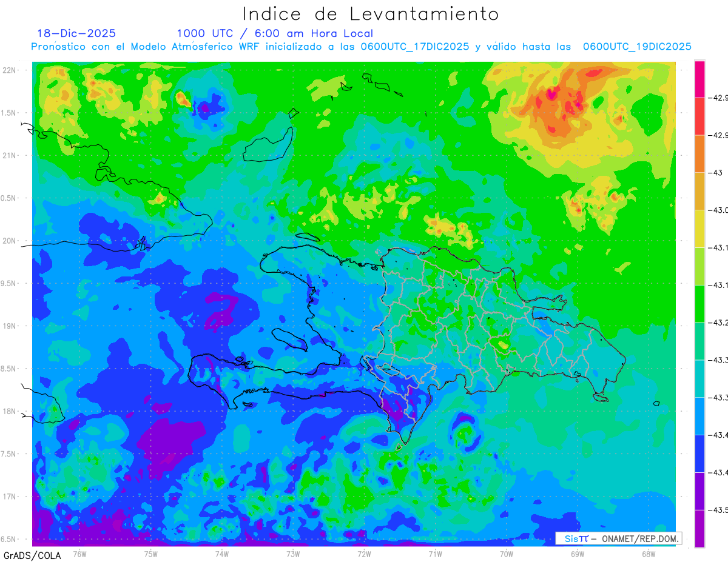The height and width of the screenshot is (562, 728).
Task: Click the '-43.5' legend value
Action: point(719,510)
